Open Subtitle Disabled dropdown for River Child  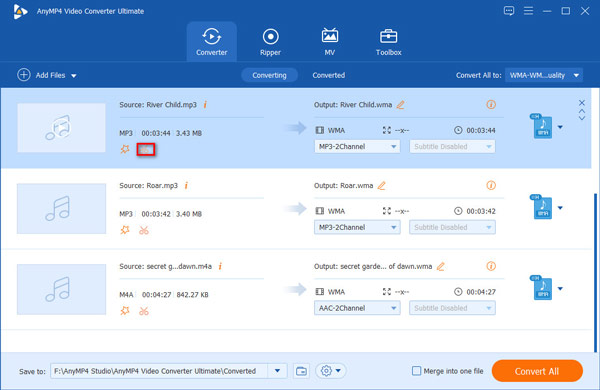point(452,147)
